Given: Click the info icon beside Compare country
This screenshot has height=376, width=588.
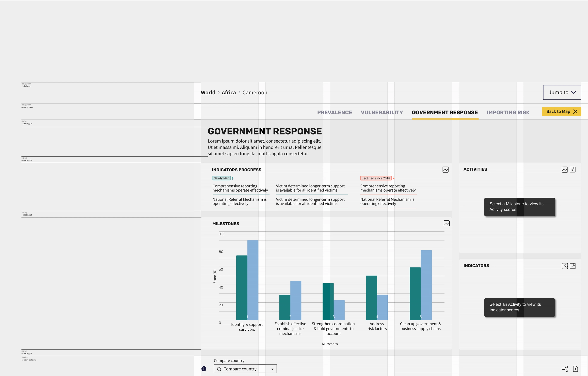Looking at the screenshot, I should point(204,369).
